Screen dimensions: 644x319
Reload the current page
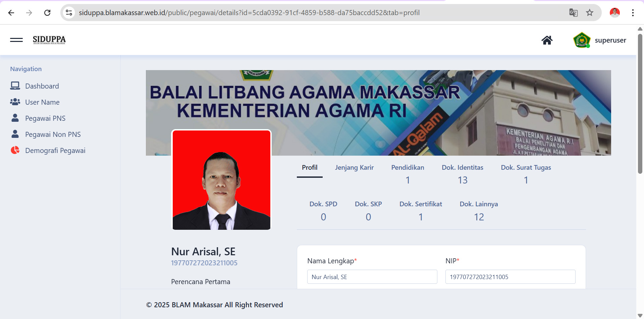[x=47, y=13]
